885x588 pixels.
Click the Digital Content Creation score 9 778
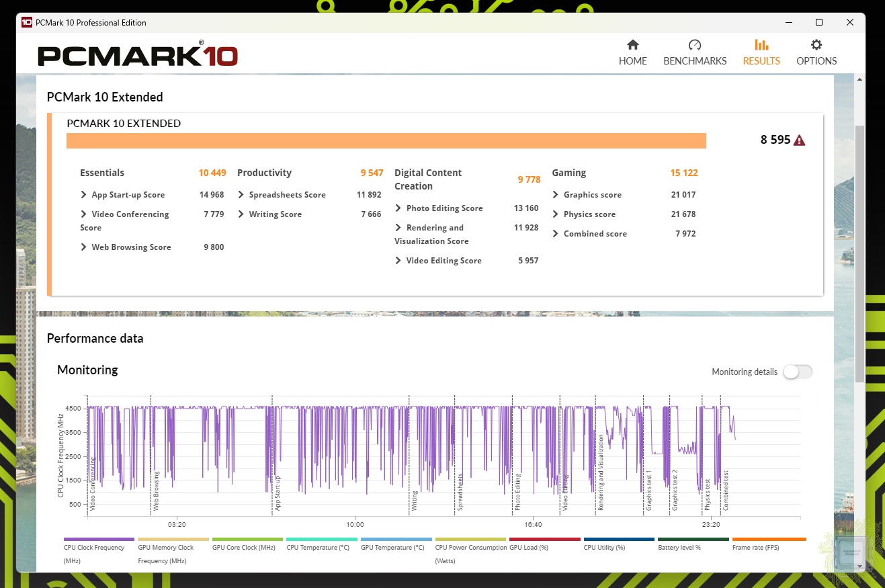[529, 179]
